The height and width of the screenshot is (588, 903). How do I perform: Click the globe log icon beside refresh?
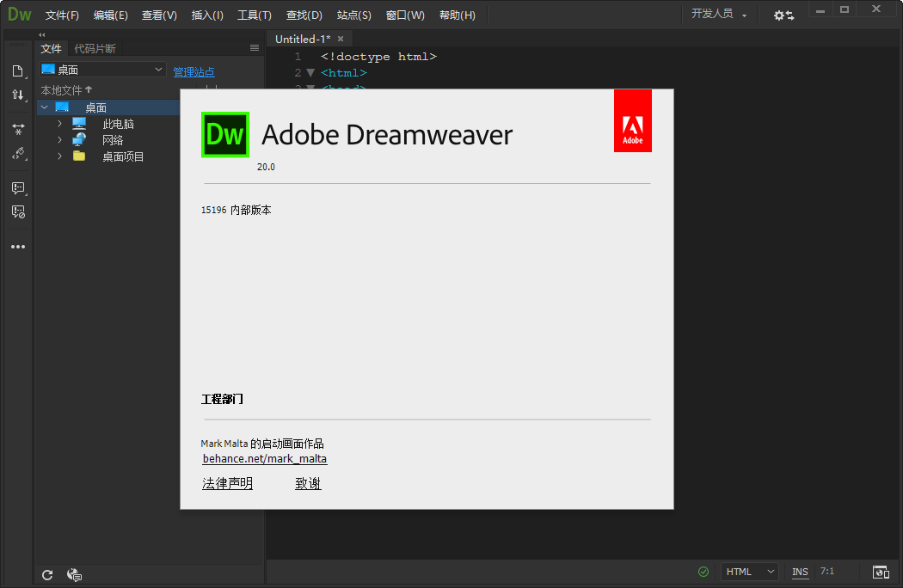tap(74, 575)
